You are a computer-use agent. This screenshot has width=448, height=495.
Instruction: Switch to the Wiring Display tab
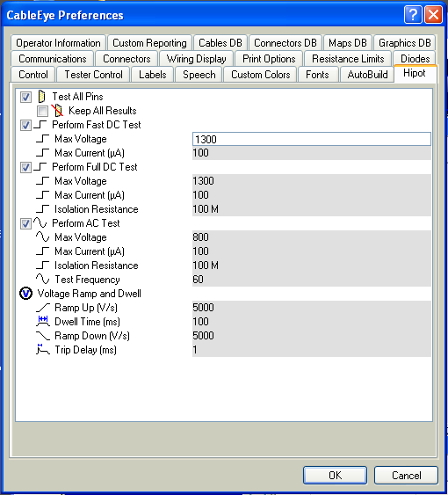click(196, 59)
